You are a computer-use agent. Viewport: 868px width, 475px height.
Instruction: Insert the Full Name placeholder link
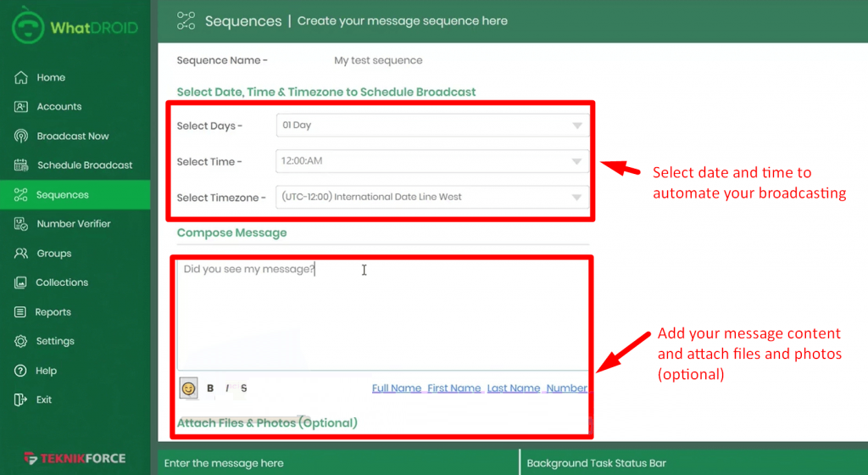pyautogui.click(x=396, y=388)
